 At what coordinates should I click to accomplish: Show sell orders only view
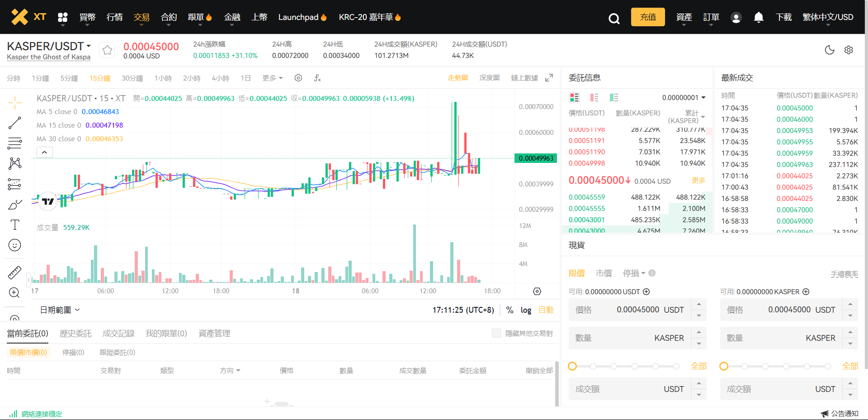point(594,97)
